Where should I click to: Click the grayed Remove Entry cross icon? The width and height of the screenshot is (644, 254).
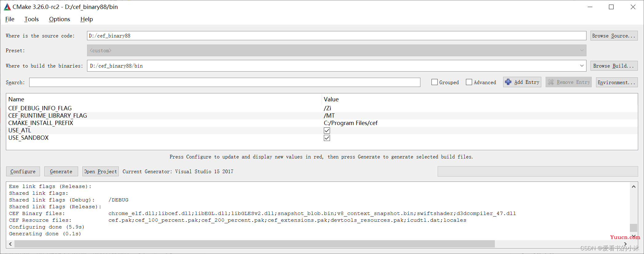(x=551, y=82)
